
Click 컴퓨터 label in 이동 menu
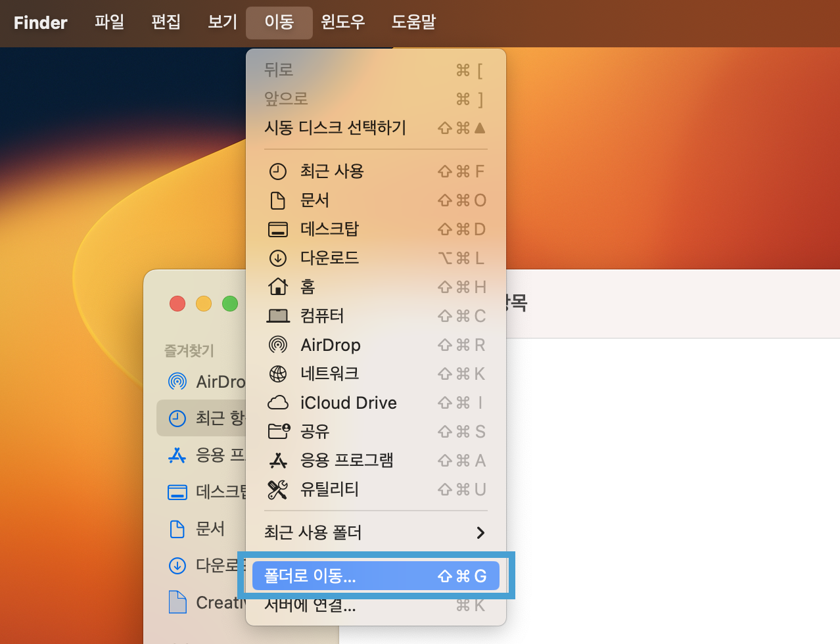[322, 316]
